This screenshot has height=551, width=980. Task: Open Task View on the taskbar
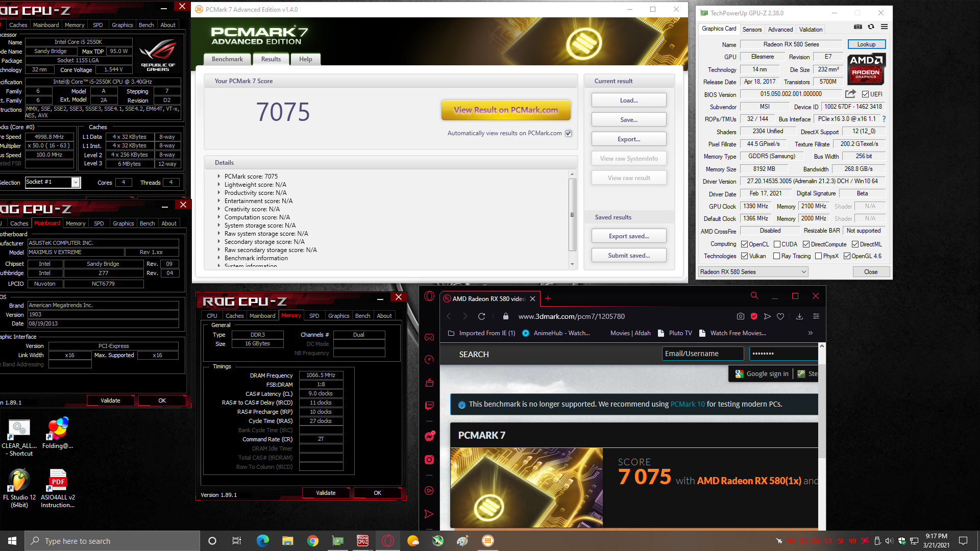point(237,541)
